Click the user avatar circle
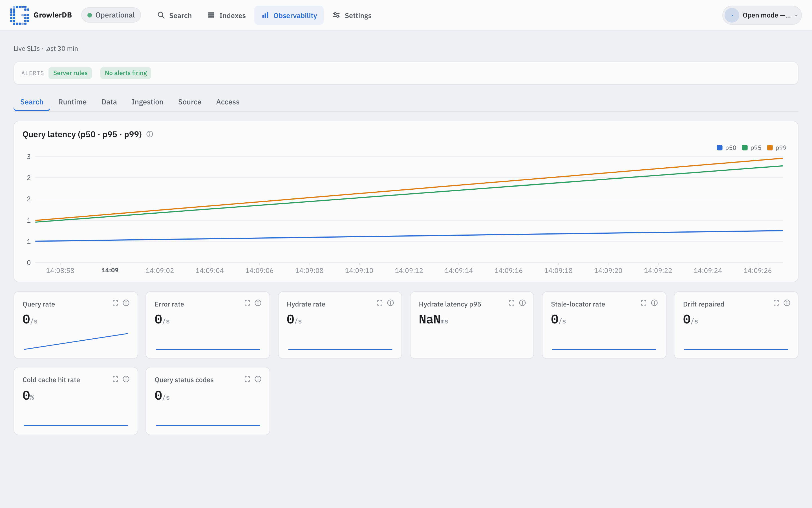The width and height of the screenshot is (812, 508). pos(732,15)
